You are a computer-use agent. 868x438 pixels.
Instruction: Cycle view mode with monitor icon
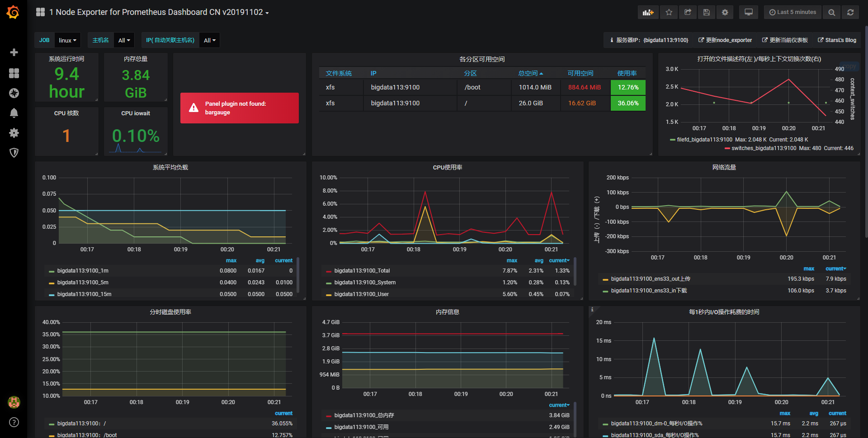click(x=749, y=12)
